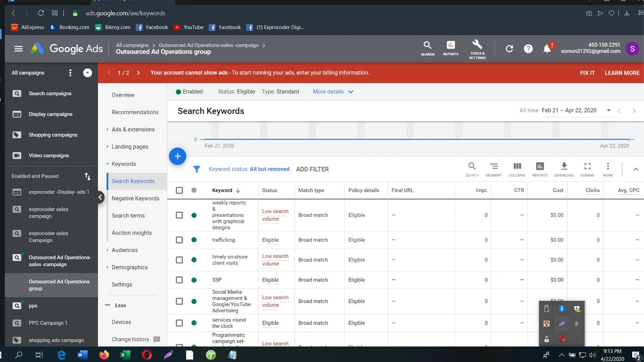644x362 pixels.
Task: Click the Expand fullscreen table icon
Action: click(x=587, y=166)
